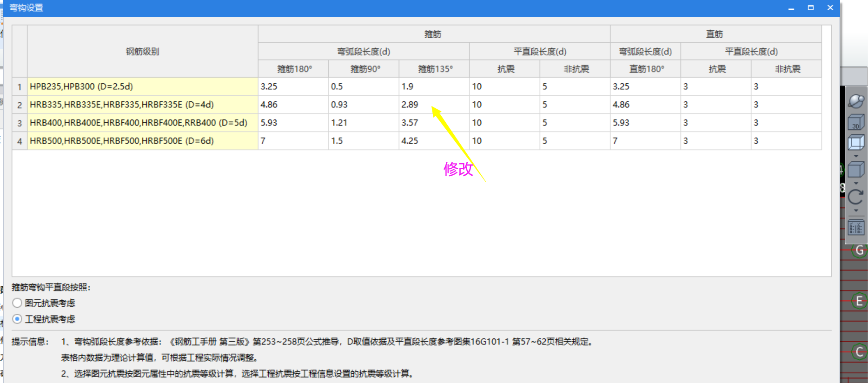Select the HRB400,HRB400E row label cell
This screenshot has width=868, height=383.
(143, 123)
